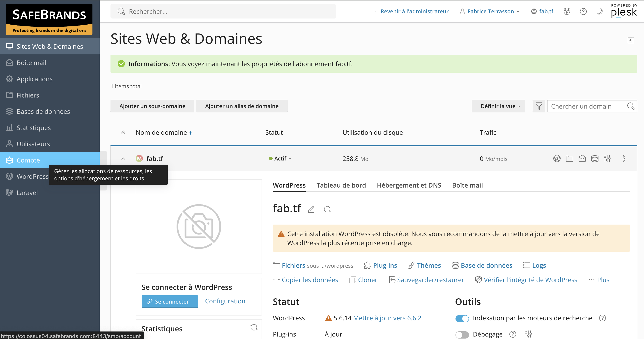Select the WordPress tab

click(x=289, y=185)
